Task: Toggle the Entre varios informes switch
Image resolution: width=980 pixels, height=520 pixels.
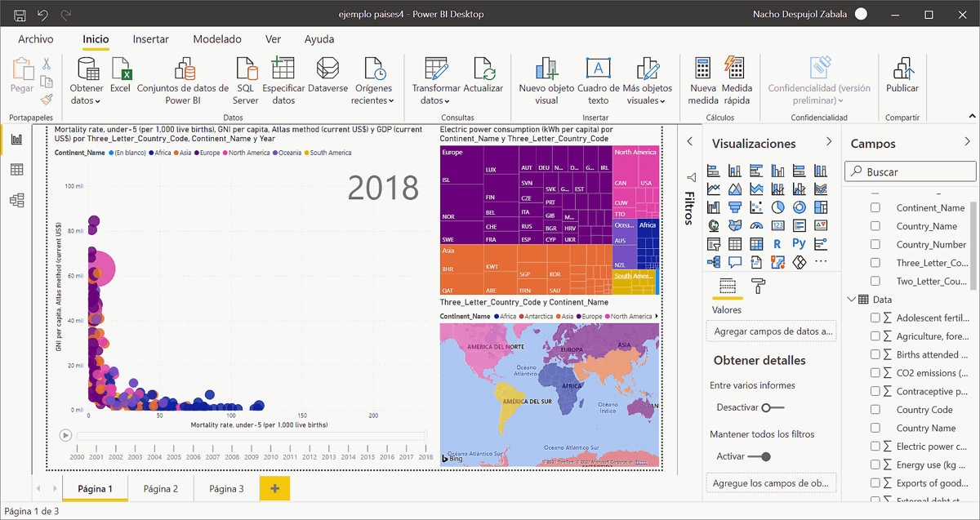Action: pos(773,407)
